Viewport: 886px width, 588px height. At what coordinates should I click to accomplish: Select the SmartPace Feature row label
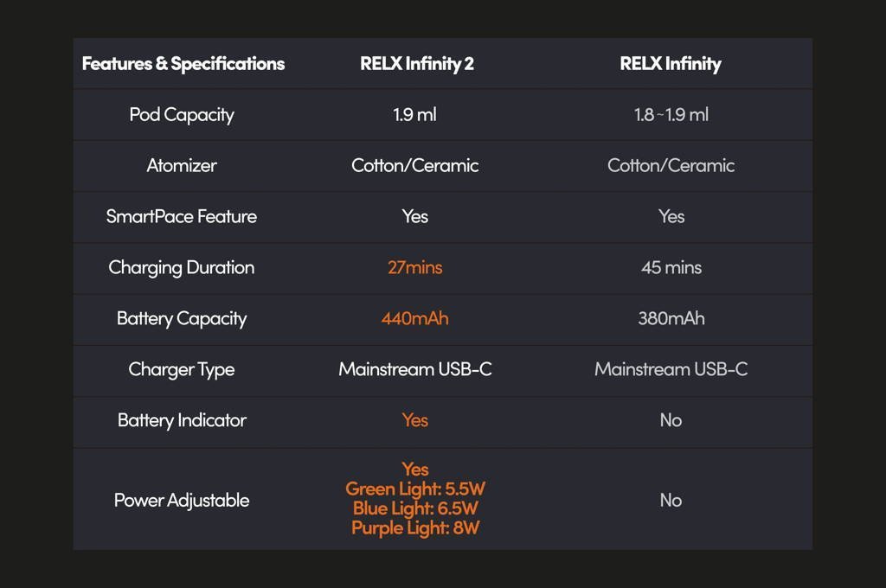182,217
